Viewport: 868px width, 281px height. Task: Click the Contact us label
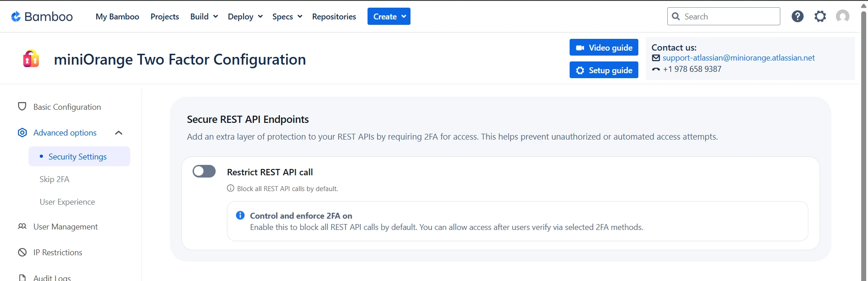(674, 47)
